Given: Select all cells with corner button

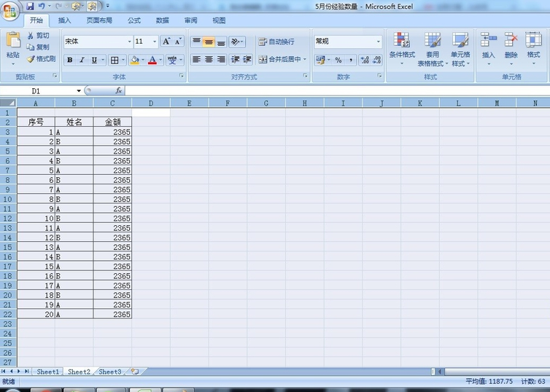Looking at the screenshot, I should (x=9, y=103).
